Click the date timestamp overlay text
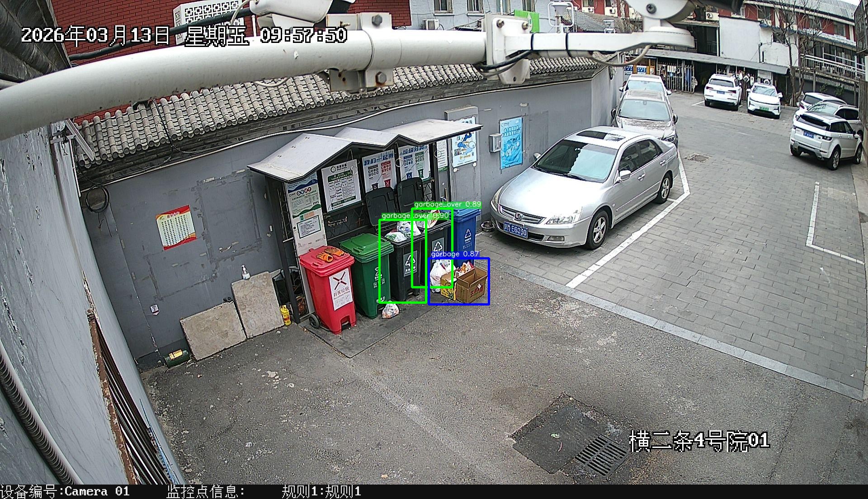Viewport: 868px width, 499px height. [x=95, y=35]
